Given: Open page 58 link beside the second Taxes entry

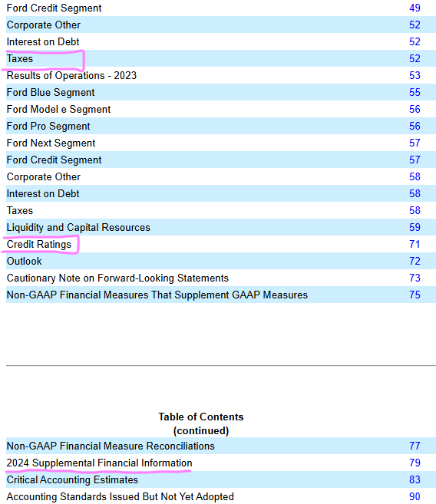Looking at the screenshot, I should (415, 210).
